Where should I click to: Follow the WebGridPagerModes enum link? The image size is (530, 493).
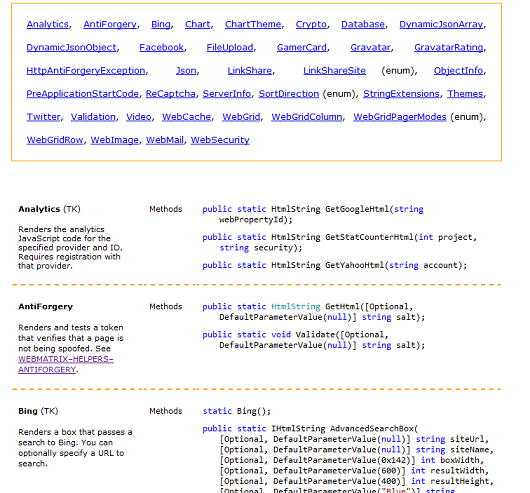[x=400, y=117]
